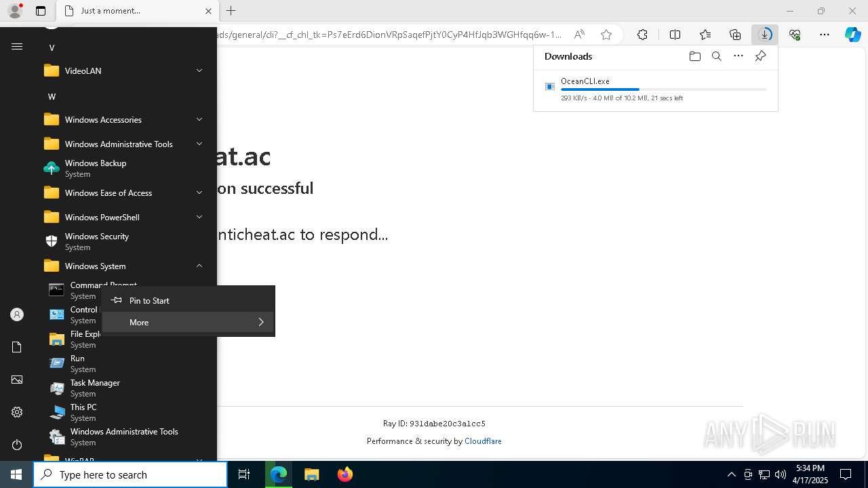Image resolution: width=868 pixels, height=488 pixels.
Task: Close the 'Just a moment...' tab
Action: [208, 11]
